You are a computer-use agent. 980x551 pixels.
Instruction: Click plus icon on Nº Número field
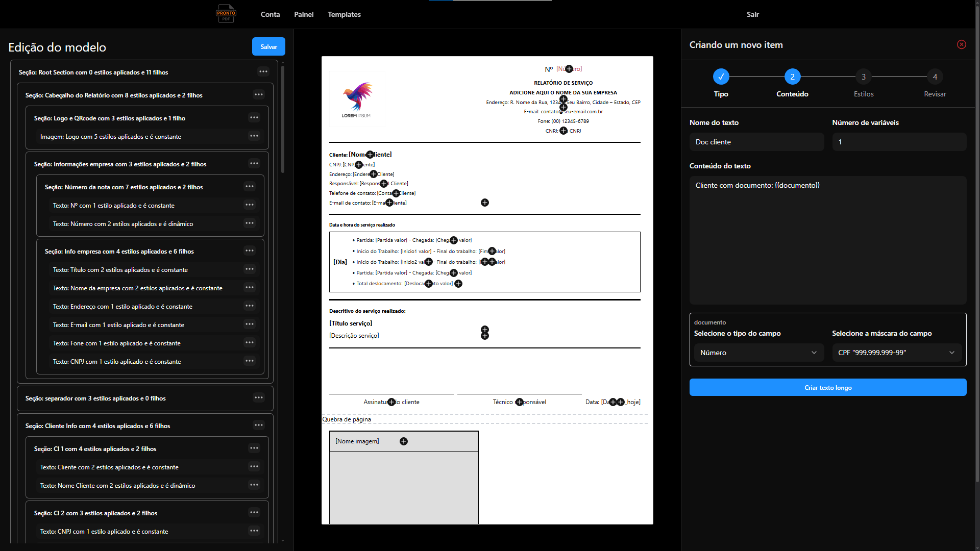(569, 69)
